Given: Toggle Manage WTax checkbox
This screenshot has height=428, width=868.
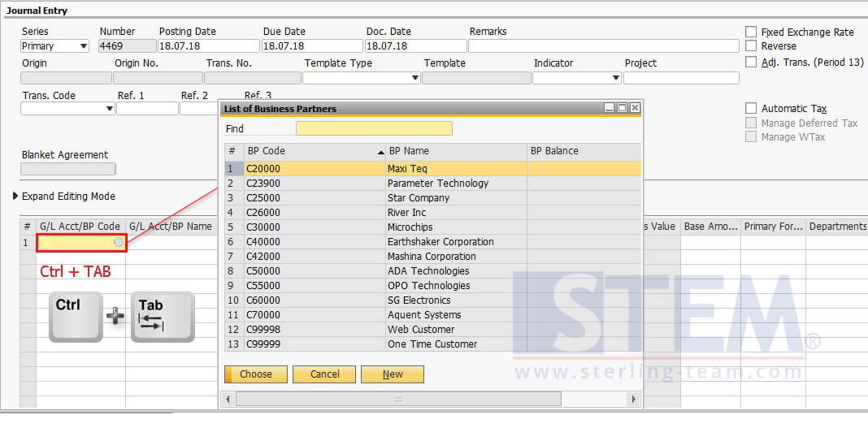Looking at the screenshot, I should [x=751, y=136].
